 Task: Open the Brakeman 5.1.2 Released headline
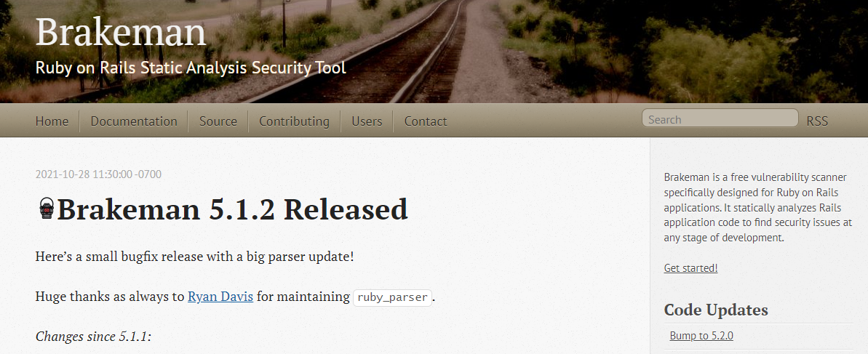(x=233, y=209)
